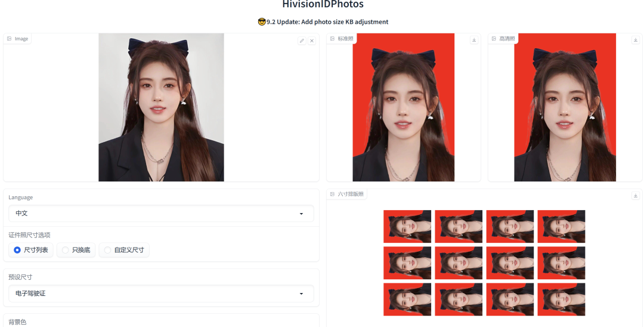Click the 高清照 panel label

tap(503, 39)
